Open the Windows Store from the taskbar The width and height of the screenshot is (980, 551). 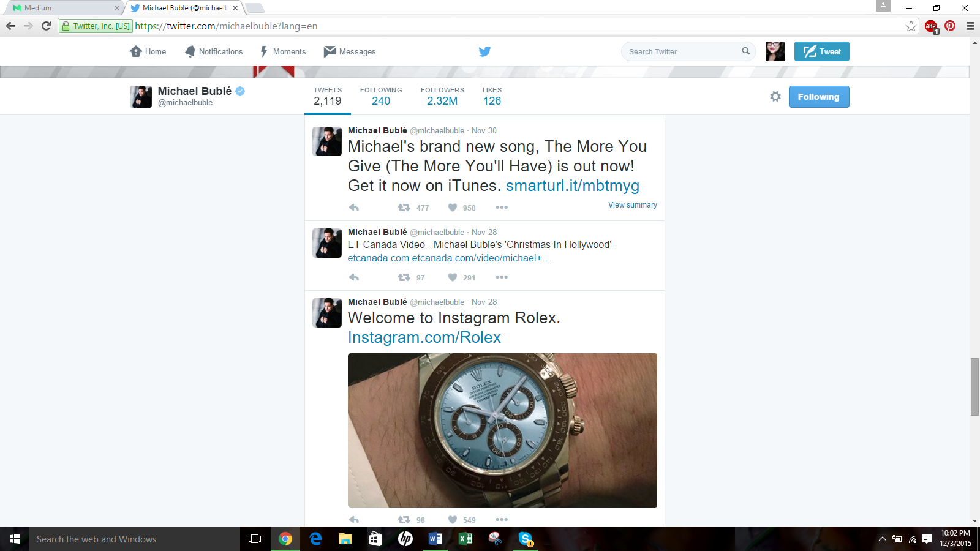point(375,539)
